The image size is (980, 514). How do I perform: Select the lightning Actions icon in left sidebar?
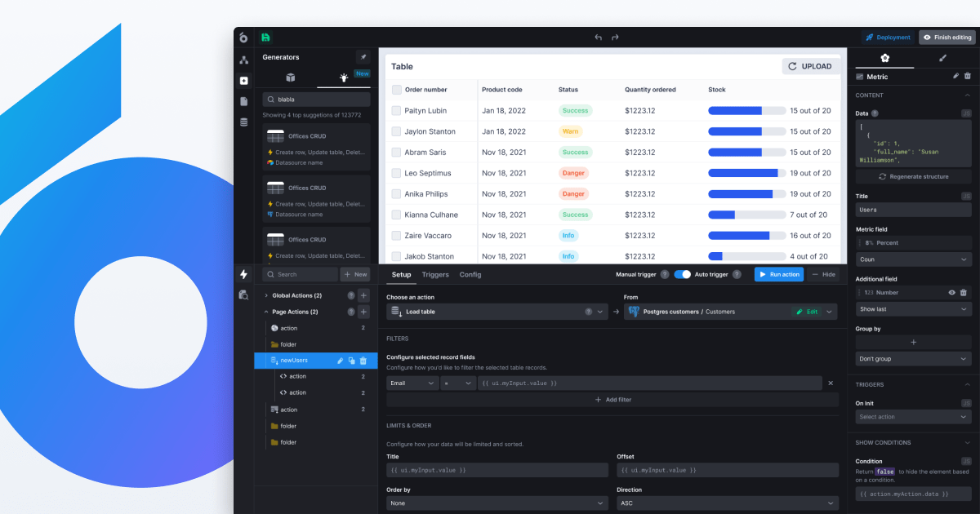(243, 275)
